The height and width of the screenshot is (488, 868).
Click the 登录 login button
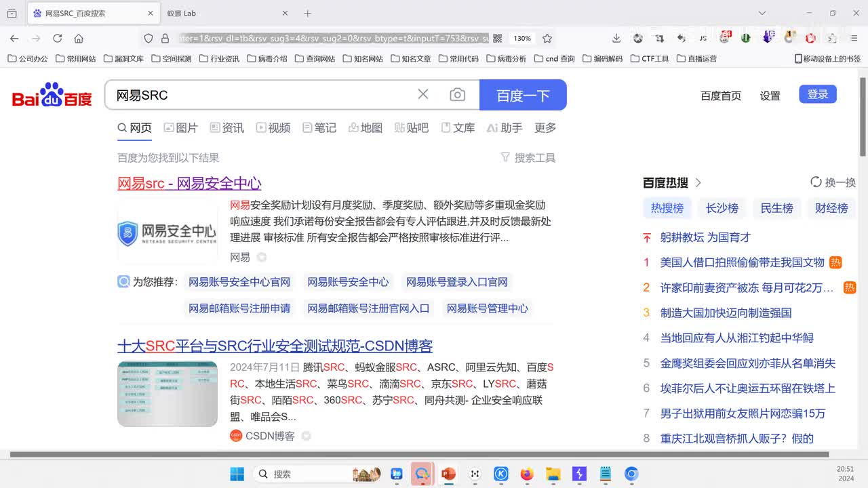tap(818, 94)
